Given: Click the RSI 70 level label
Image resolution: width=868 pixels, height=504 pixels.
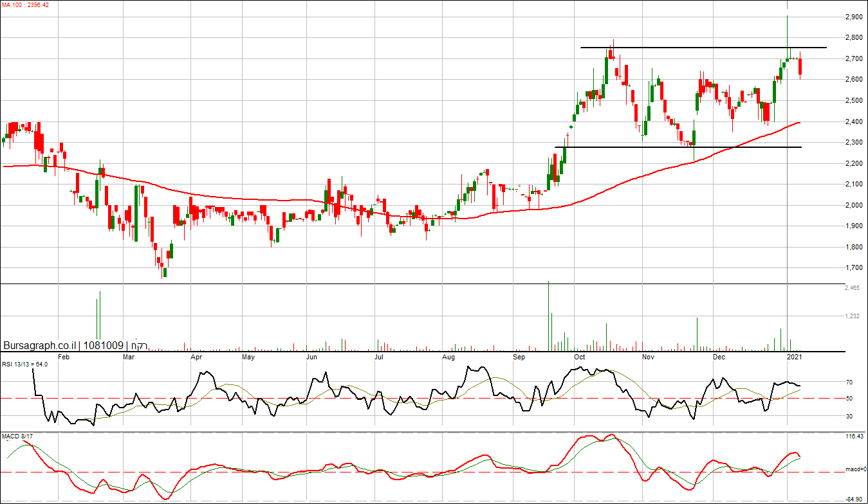Looking at the screenshot, I should [x=849, y=382].
